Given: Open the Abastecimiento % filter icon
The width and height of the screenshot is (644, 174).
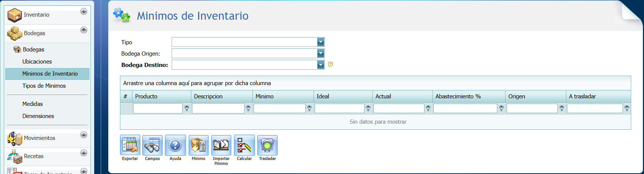Looking at the screenshot, I should click(501, 109).
